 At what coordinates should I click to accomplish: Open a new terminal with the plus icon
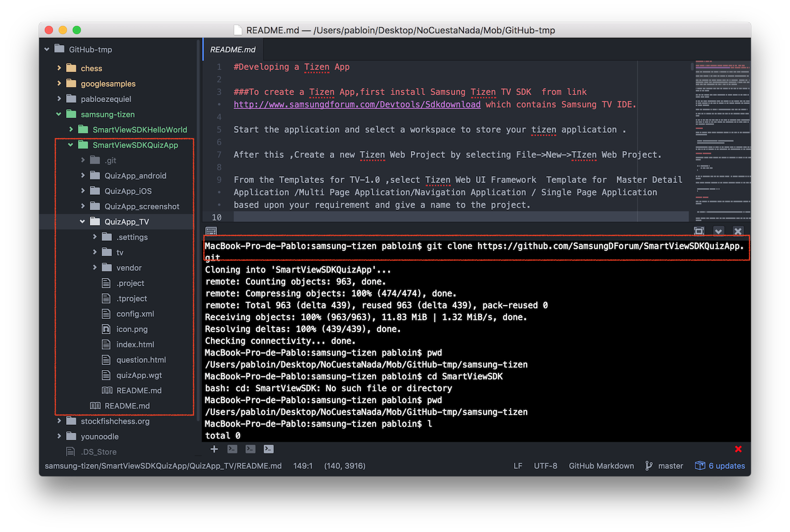tap(214, 449)
